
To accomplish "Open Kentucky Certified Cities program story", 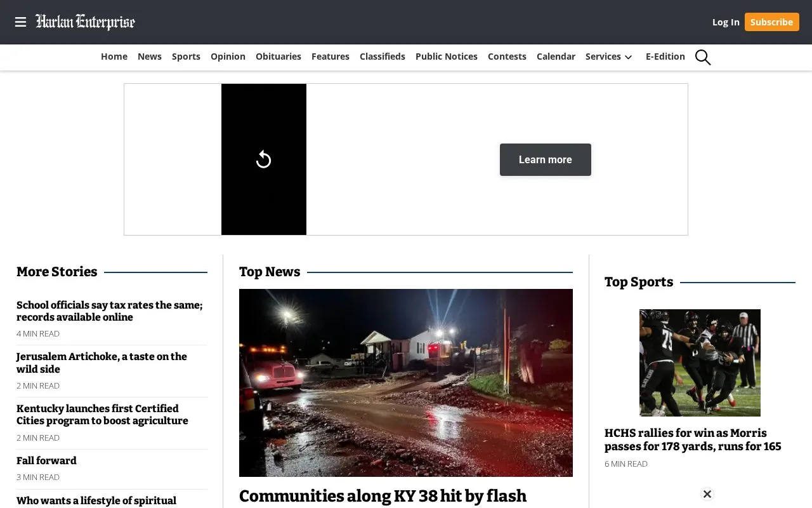I will [102, 415].
